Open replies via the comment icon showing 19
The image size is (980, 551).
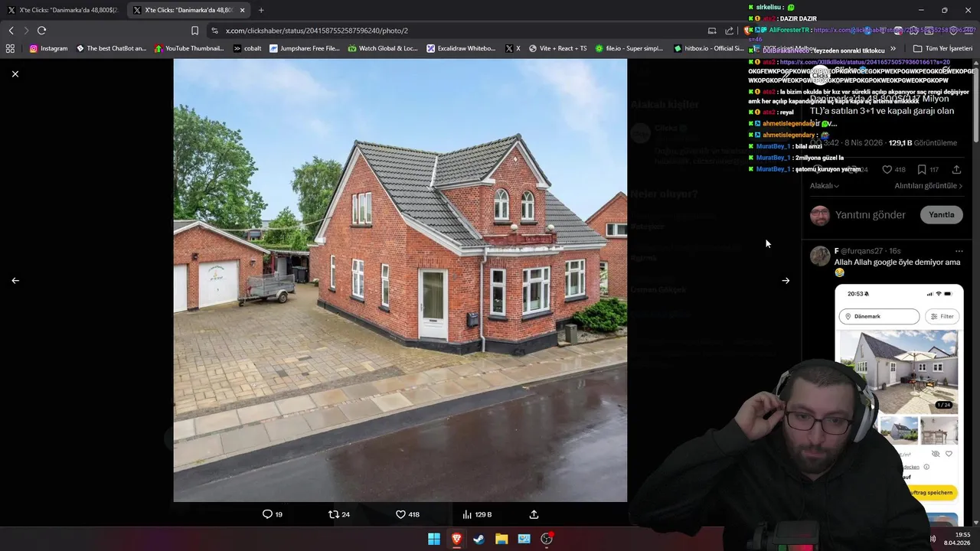[x=273, y=514]
